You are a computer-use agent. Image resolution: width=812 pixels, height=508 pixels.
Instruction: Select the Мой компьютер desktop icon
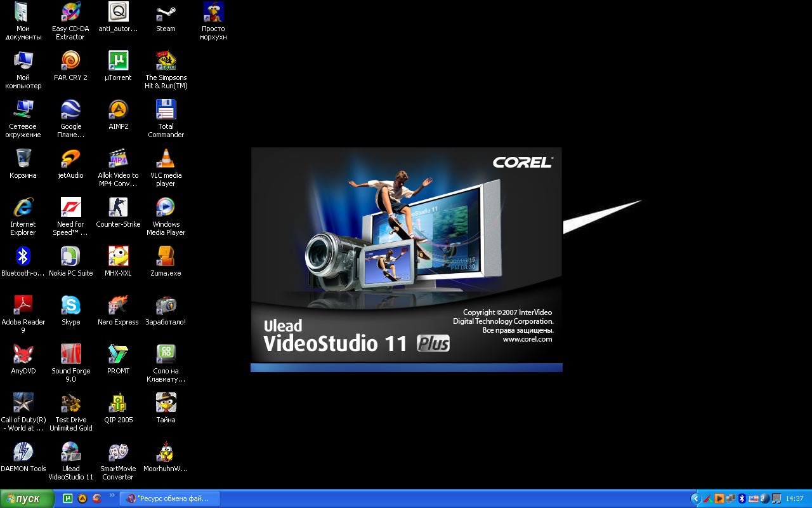pyautogui.click(x=23, y=61)
